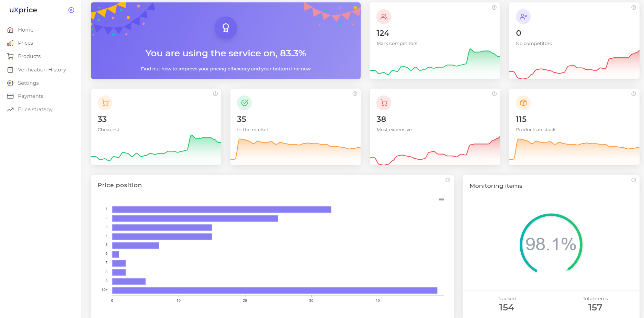
Task: Click the service usage 83.3% banner headline
Action: point(226,53)
